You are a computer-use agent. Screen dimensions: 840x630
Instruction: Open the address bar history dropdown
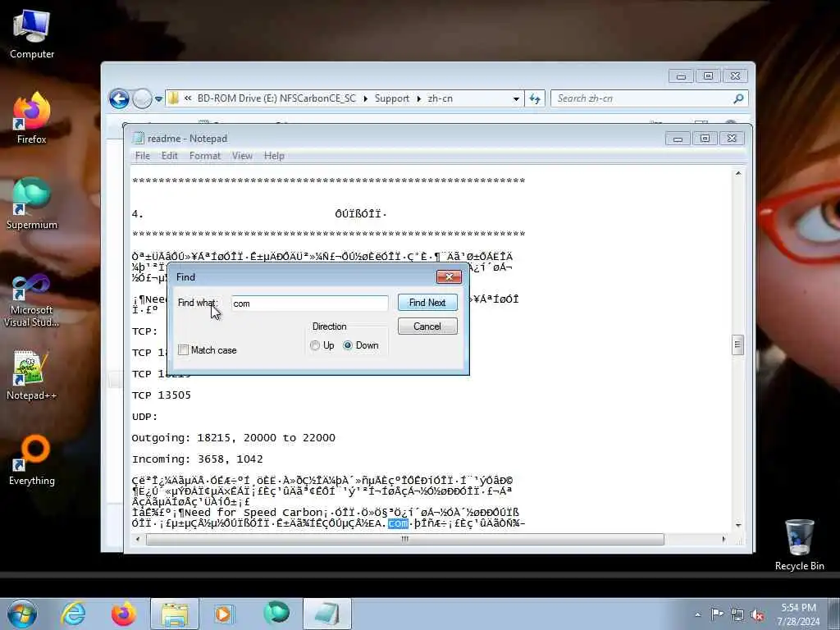pyautogui.click(x=516, y=98)
